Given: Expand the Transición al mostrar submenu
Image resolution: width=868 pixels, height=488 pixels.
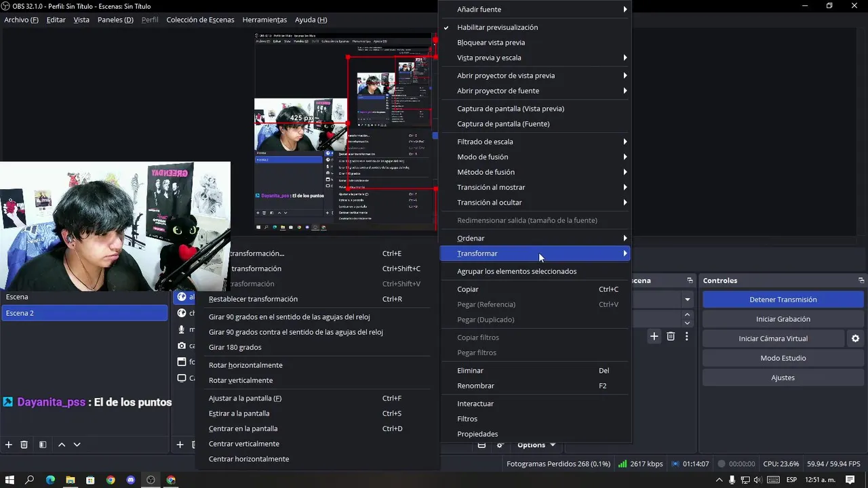Looking at the screenshot, I should [x=536, y=187].
